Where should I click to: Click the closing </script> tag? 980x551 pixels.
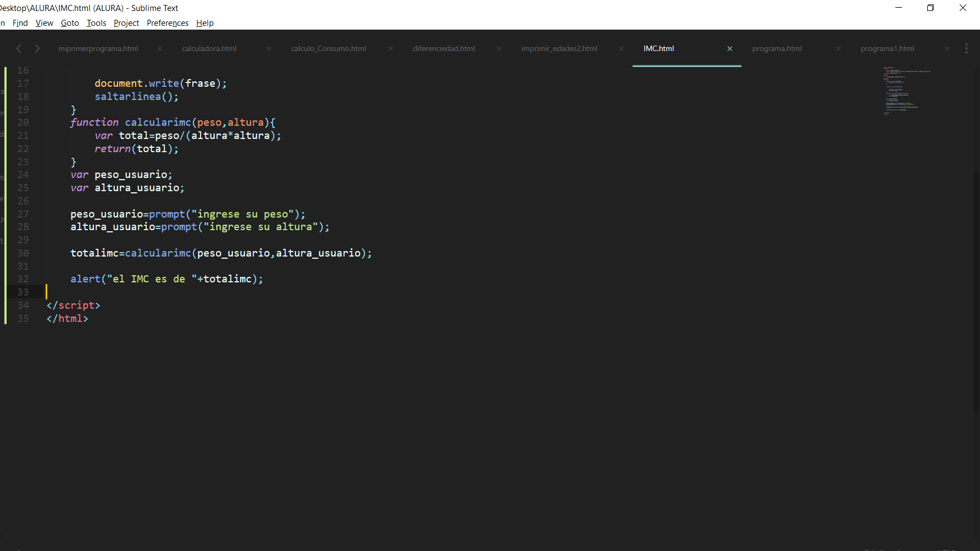point(74,305)
